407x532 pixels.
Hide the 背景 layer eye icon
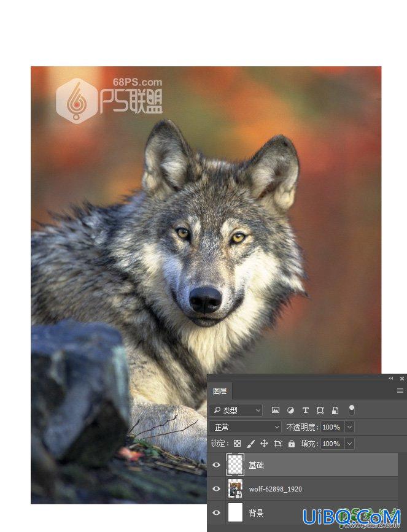pos(216,512)
